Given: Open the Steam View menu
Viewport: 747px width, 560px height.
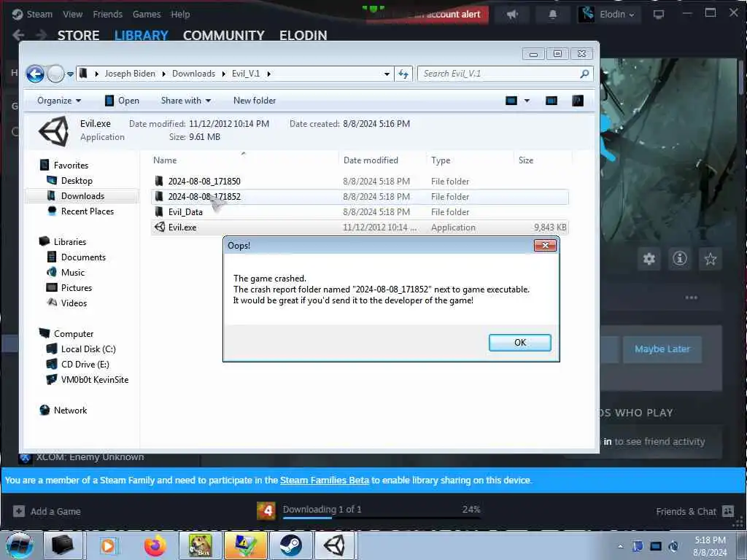Looking at the screenshot, I should (72, 15).
